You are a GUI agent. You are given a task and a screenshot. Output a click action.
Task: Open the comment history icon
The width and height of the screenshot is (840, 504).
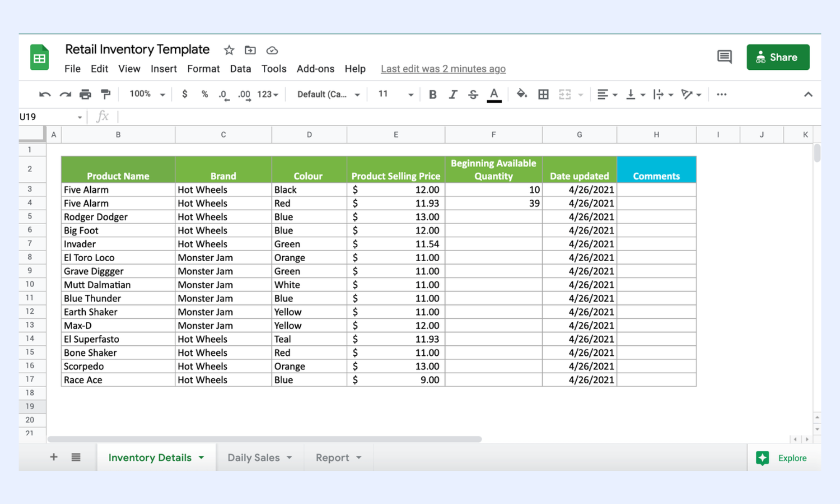click(x=724, y=57)
